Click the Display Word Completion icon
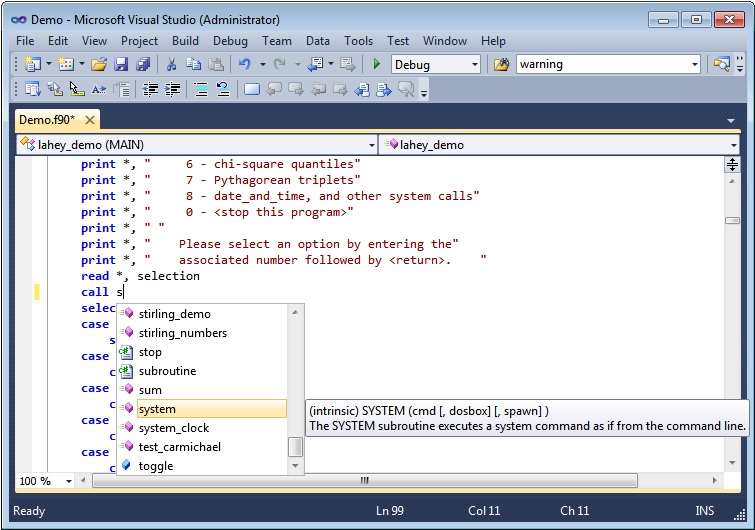 (99, 90)
